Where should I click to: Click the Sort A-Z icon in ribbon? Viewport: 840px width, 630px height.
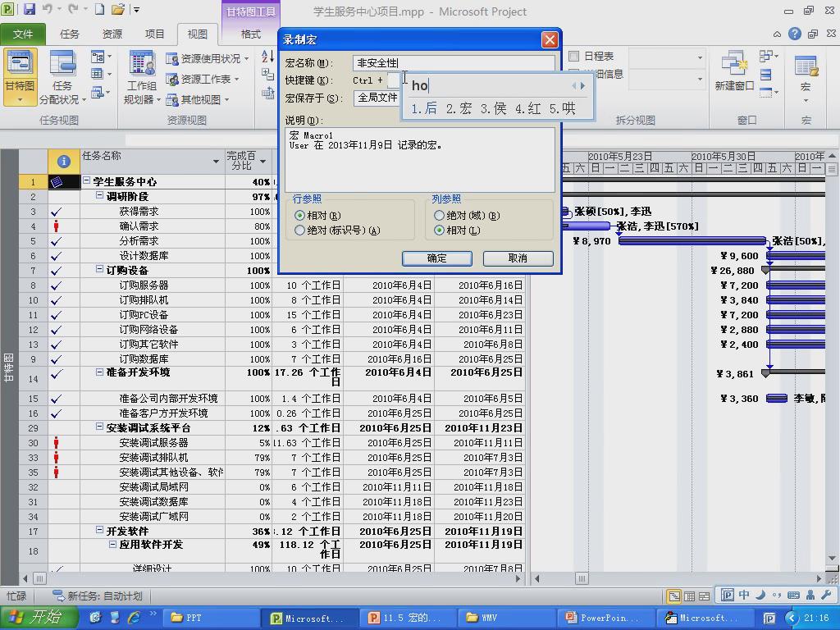(x=267, y=57)
